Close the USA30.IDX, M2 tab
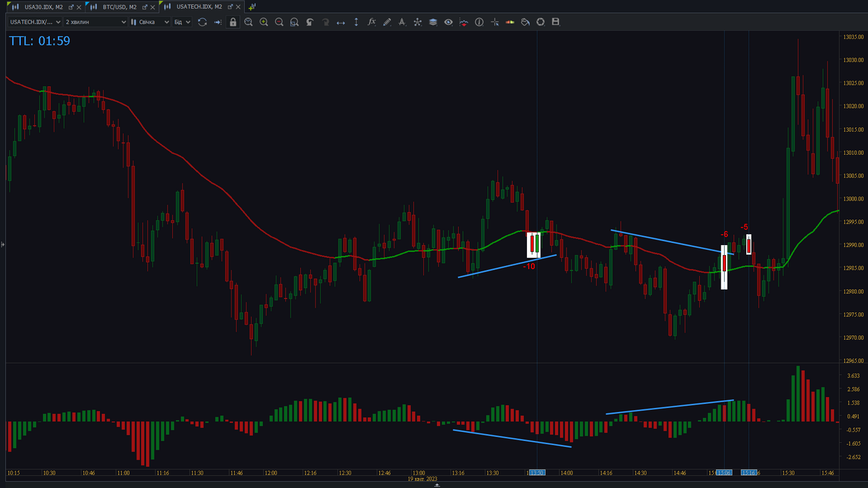 tap(79, 7)
